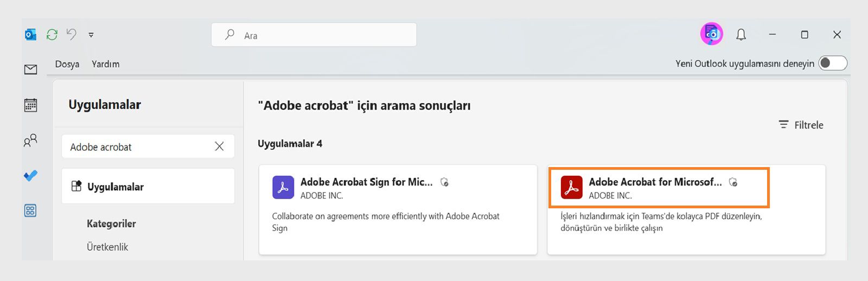This screenshot has height=281, width=868.
Task: Open the Apps grid sidebar icon
Action: coord(31,210)
